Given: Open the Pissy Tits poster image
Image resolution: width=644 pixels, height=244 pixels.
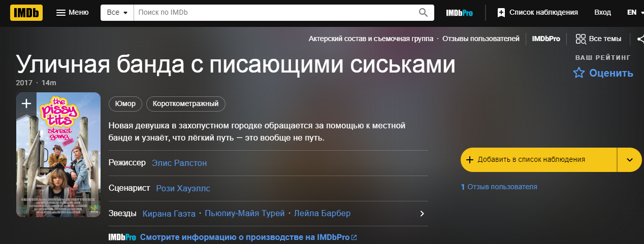Looking at the screenshot, I should pos(58,155).
